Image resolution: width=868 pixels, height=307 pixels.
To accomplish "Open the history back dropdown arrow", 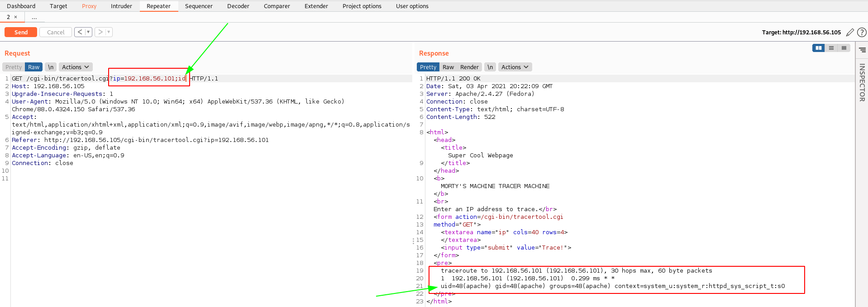I will point(88,32).
